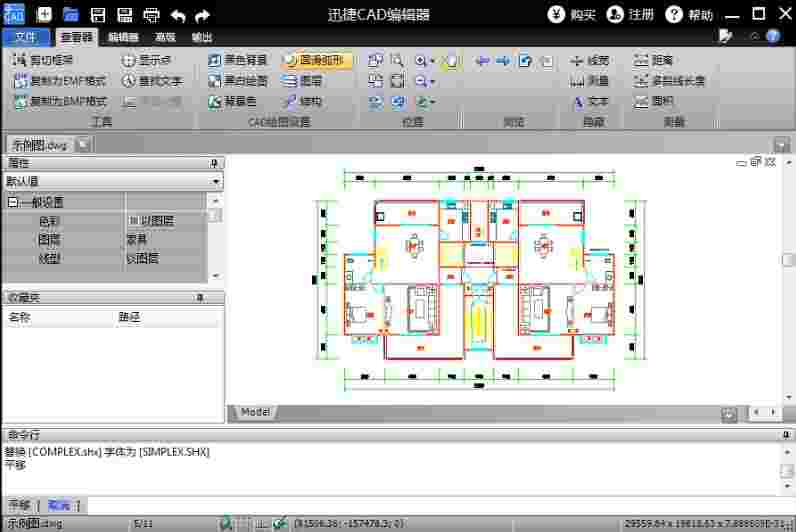Screen dimensions: 796x532
Task: Click the new file icon in title bar
Action: (x=44, y=14)
